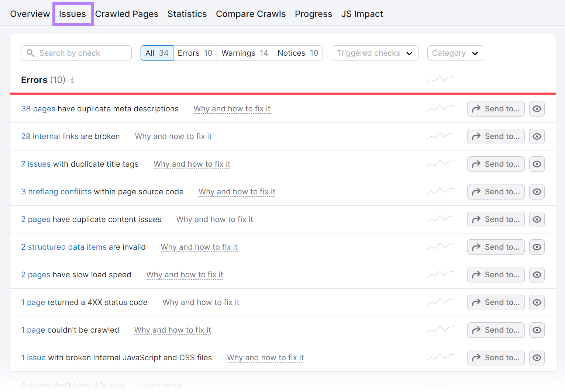Click Send to button for duplicate title tags

pos(496,164)
